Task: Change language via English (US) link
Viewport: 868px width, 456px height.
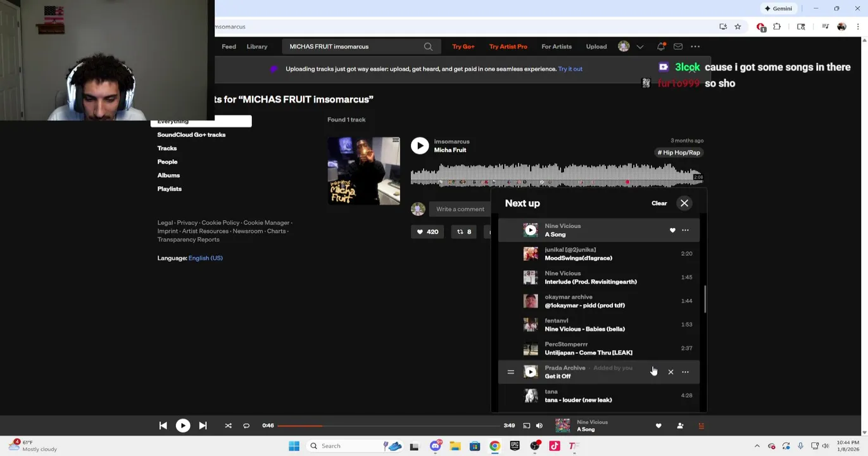Action: point(205,258)
